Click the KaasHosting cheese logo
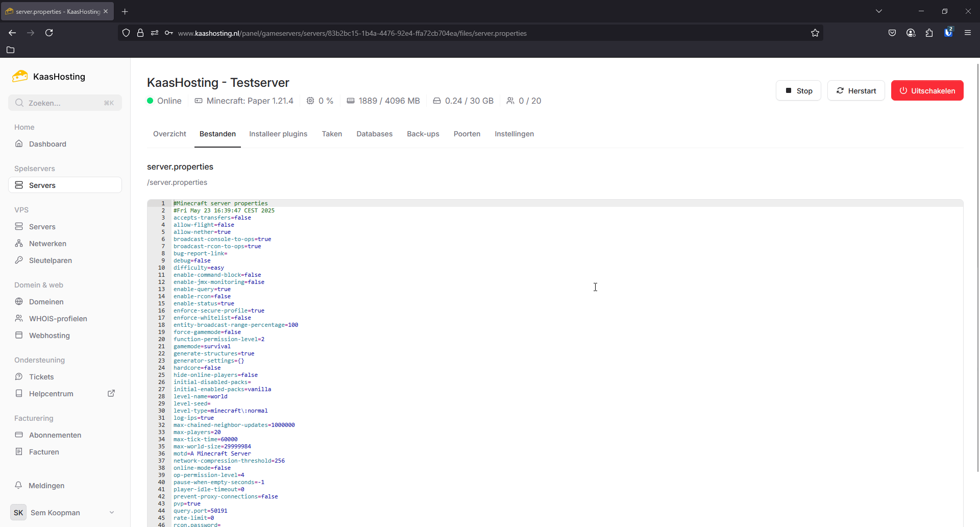 point(20,77)
